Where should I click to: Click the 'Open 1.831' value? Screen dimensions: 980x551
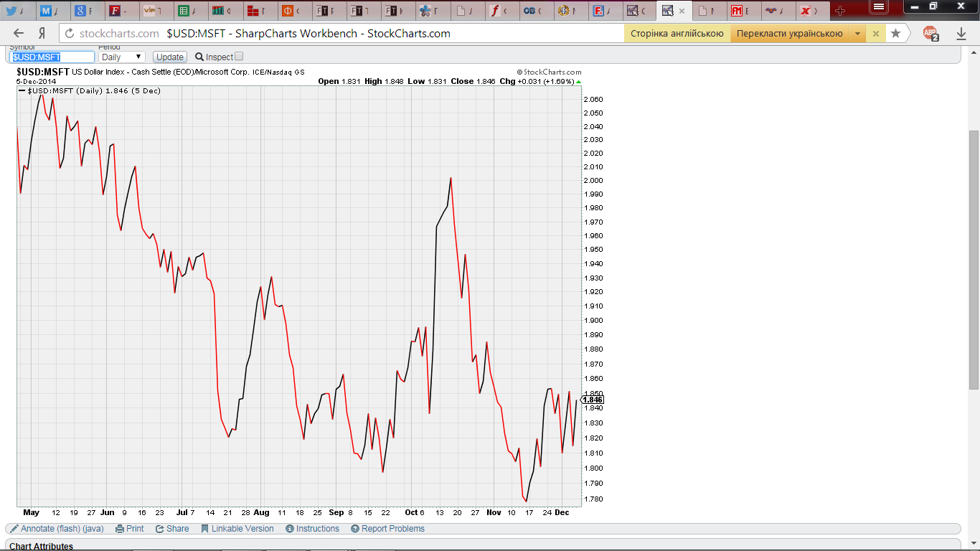339,81
